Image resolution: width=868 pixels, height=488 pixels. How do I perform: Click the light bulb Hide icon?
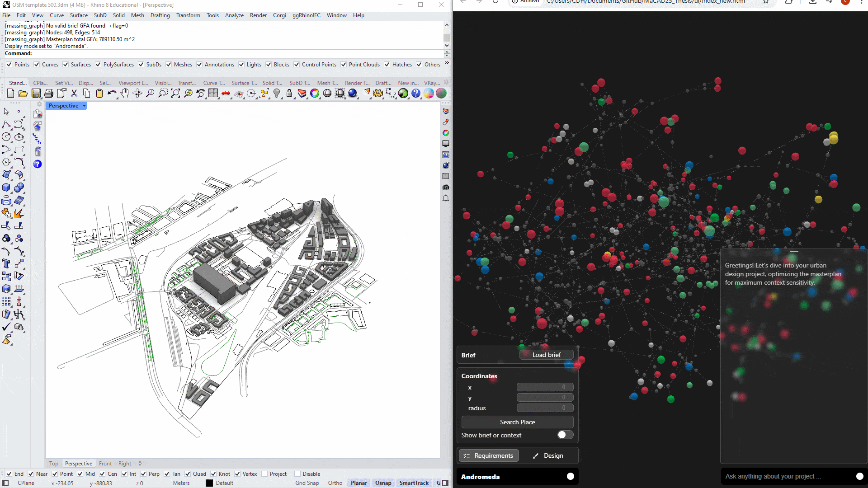click(277, 94)
